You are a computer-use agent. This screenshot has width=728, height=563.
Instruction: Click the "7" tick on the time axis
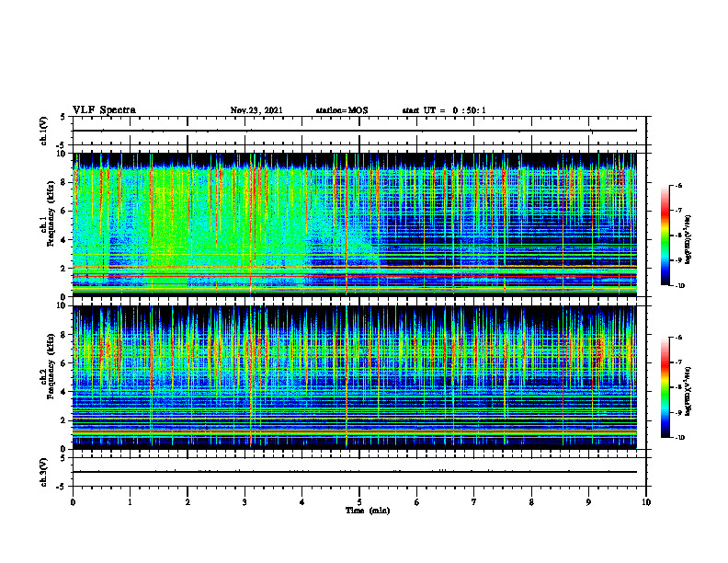tap(474, 502)
